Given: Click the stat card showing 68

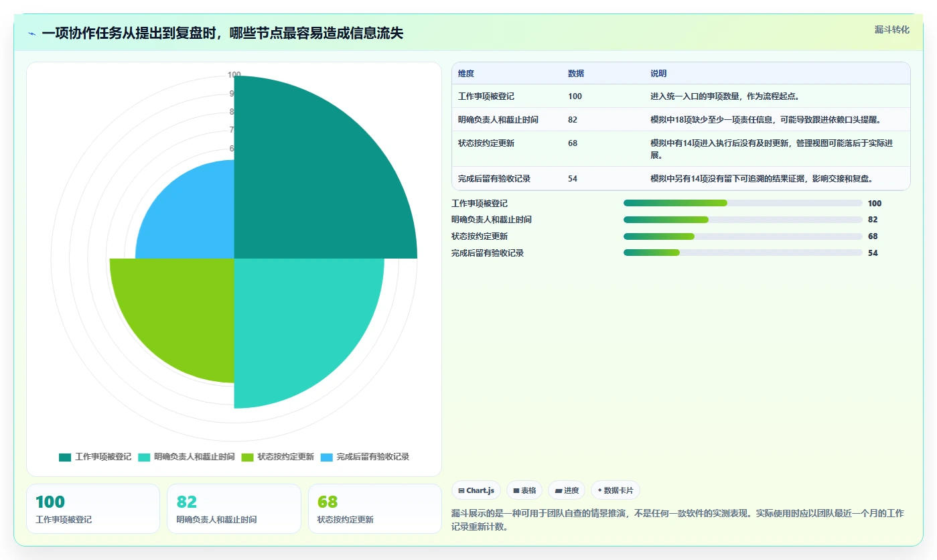Looking at the screenshot, I should (375, 508).
